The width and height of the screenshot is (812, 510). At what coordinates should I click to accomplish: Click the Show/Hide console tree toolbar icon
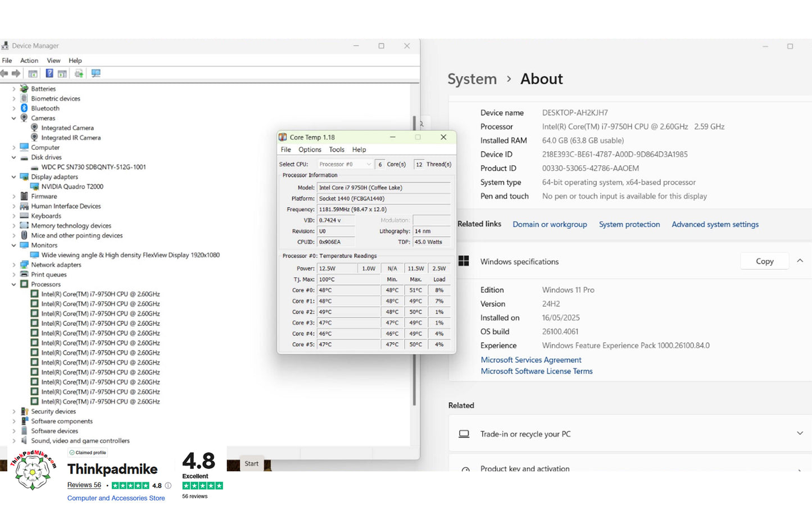[x=33, y=74]
